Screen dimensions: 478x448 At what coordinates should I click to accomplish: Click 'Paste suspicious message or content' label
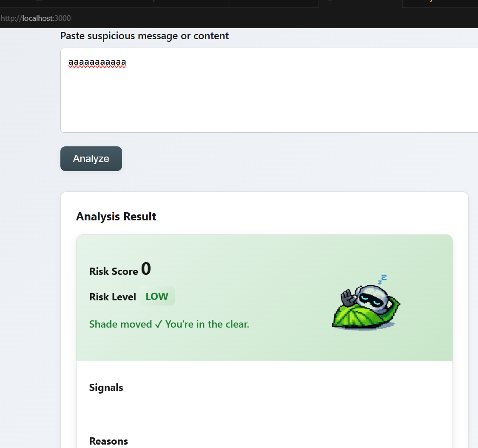(145, 36)
